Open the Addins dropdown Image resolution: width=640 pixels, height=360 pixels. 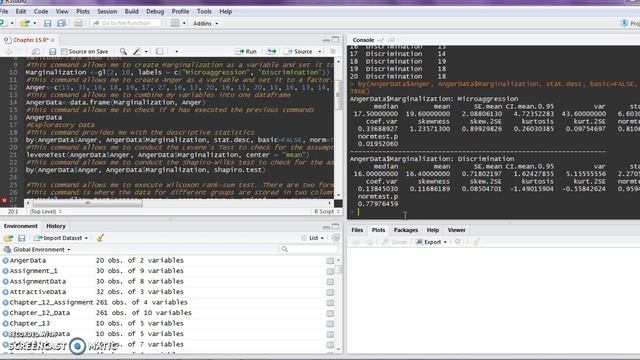[x=205, y=24]
